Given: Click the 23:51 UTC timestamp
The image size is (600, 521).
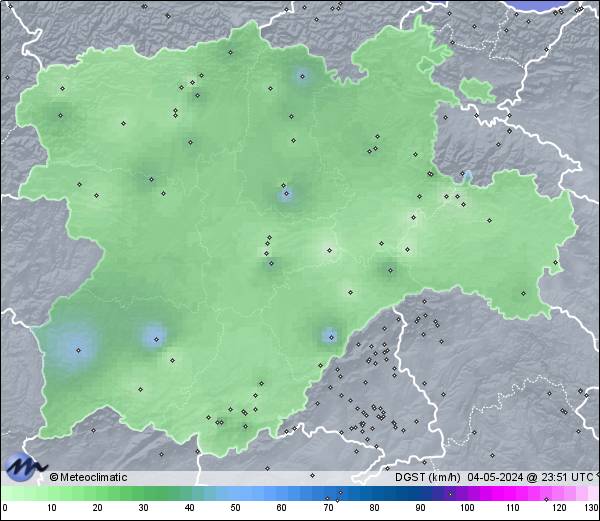Looking at the screenshot, I should pos(566,477).
